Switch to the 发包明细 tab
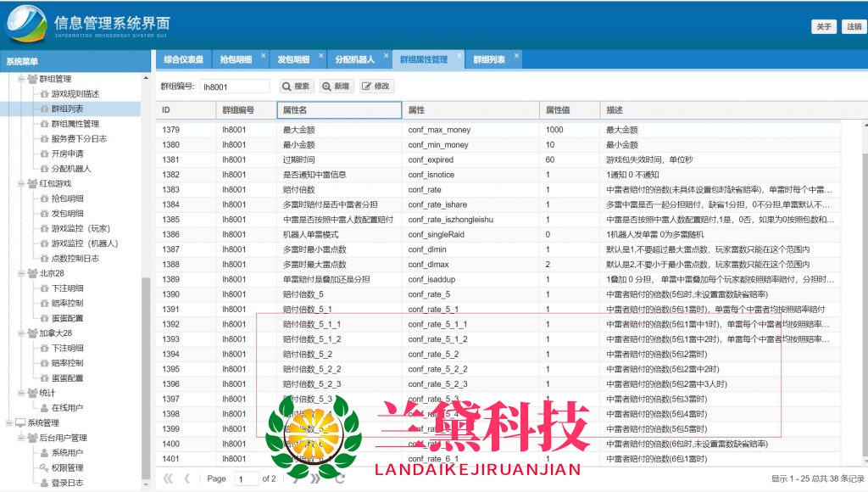 tap(292, 59)
